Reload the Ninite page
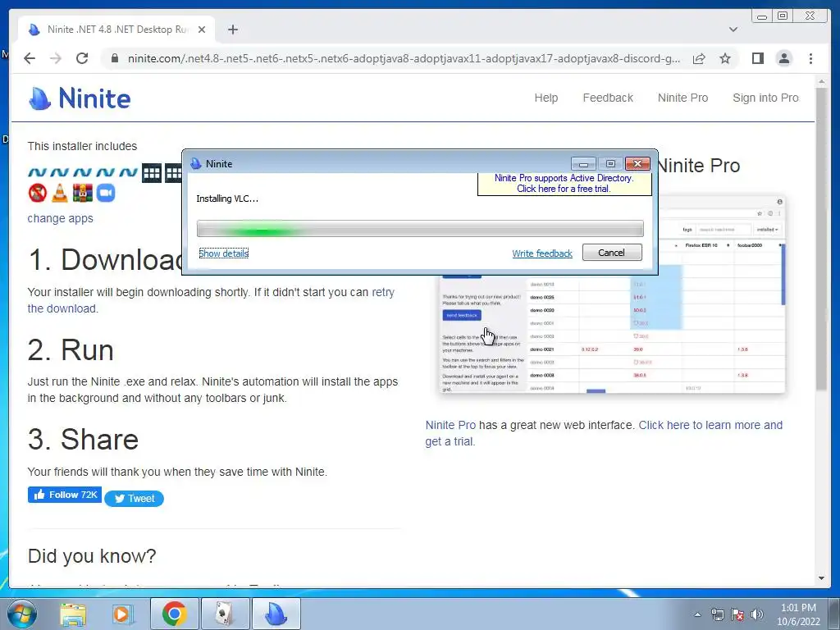Screen dimensions: 840x630 [x=82, y=58]
